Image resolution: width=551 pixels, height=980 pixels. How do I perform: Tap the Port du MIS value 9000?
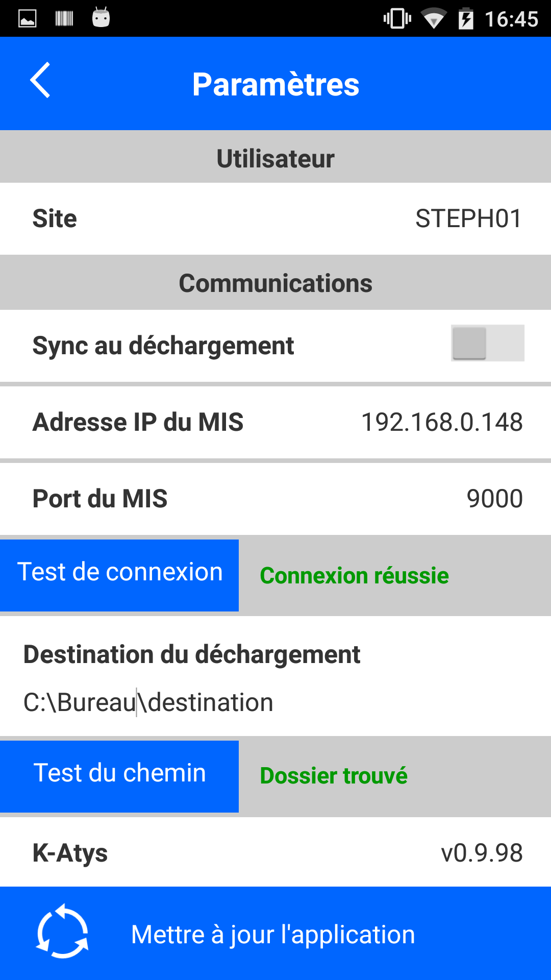[494, 499]
